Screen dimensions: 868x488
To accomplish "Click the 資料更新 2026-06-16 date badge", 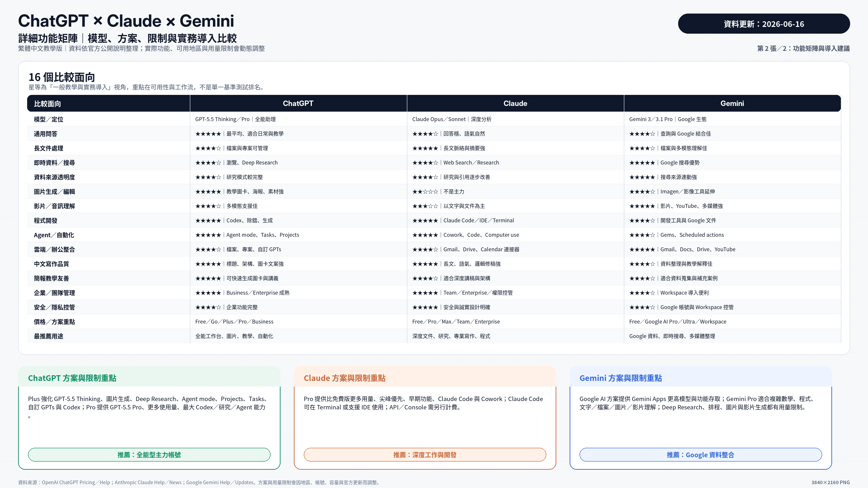I will pos(764,23).
